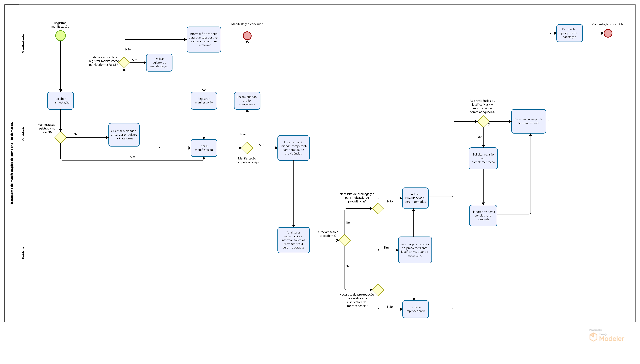Select the 'Manifestação compete à Finep?' gateway diamond
Viewport: 640px width, 364px height.
click(x=247, y=148)
